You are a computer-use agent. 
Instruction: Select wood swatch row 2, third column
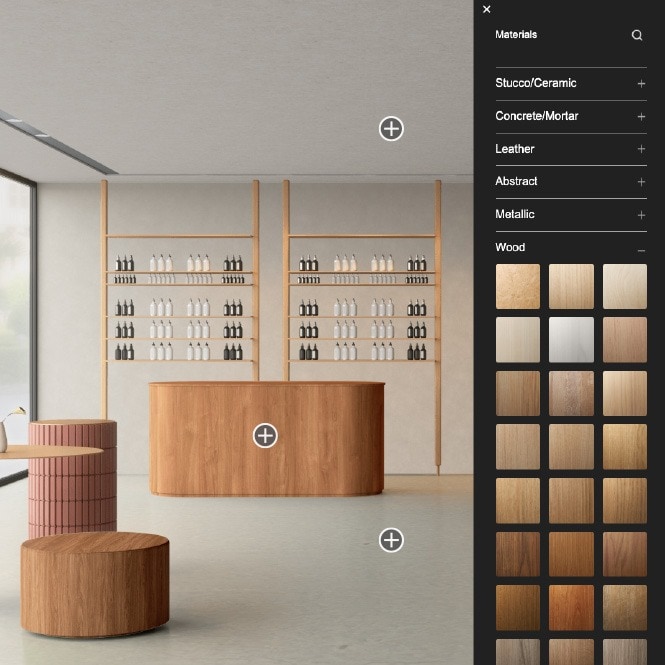click(x=625, y=340)
